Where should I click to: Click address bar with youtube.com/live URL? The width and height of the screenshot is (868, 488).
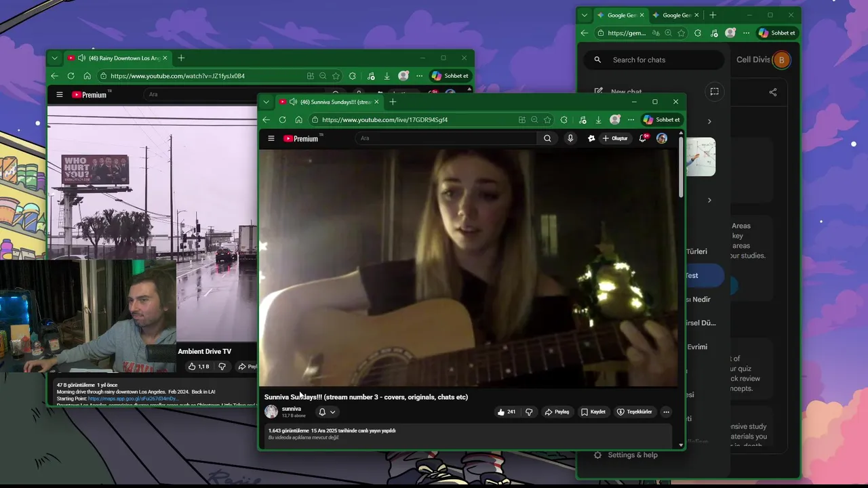[x=414, y=120]
